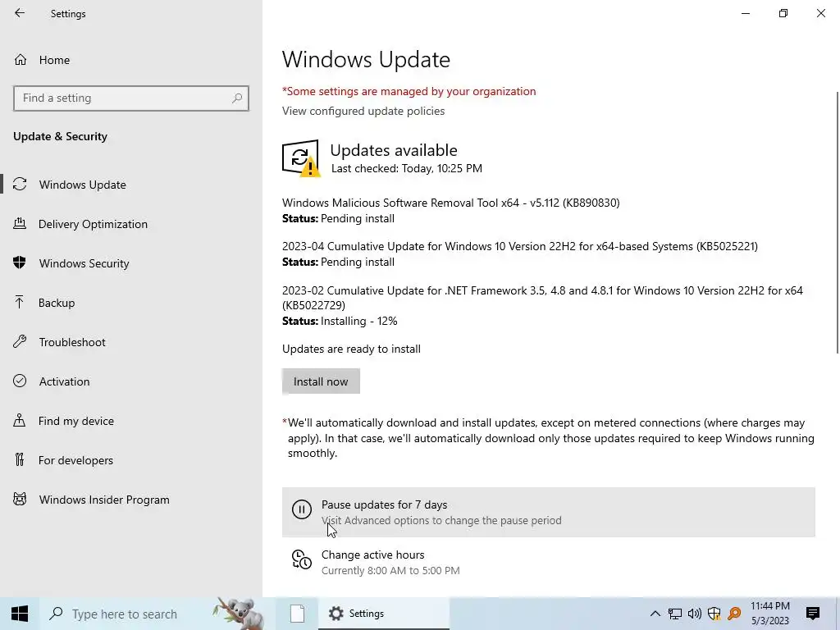This screenshot has height=630, width=840.
Task: Click the Delivery Optimization icon
Action: (20, 223)
